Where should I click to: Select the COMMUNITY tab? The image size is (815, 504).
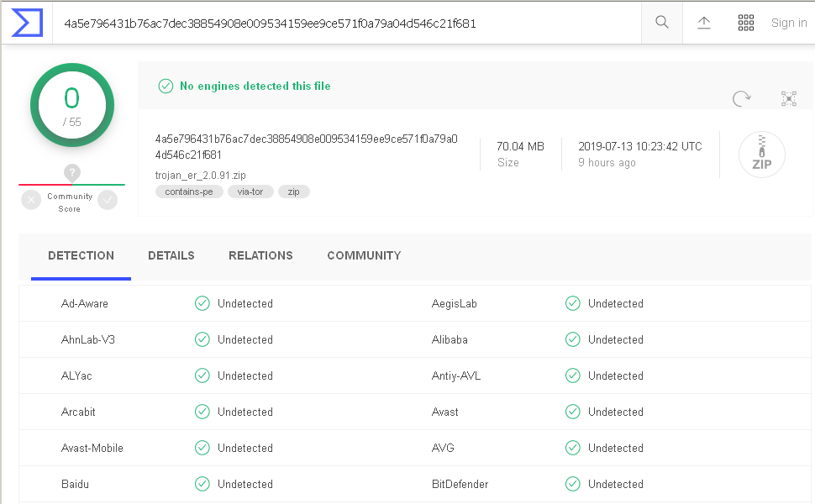pyautogui.click(x=364, y=255)
